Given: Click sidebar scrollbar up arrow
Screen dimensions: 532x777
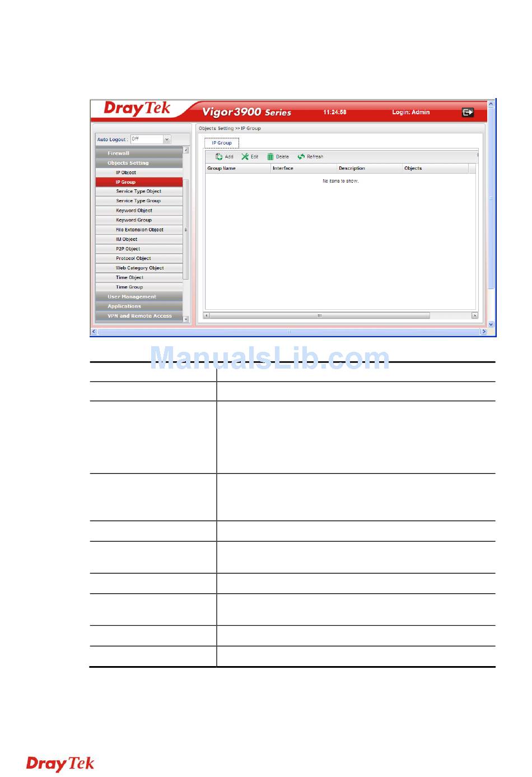Looking at the screenshot, I should tap(186, 150).
